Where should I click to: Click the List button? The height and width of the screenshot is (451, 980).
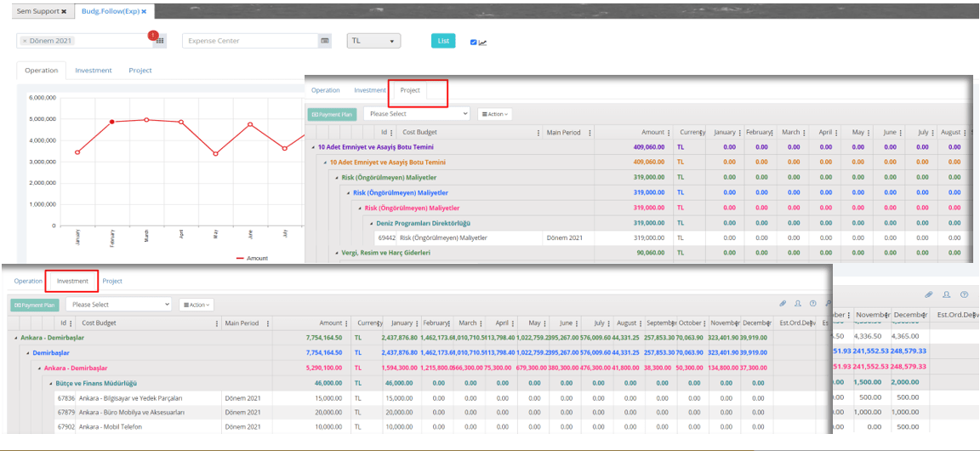coord(442,41)
